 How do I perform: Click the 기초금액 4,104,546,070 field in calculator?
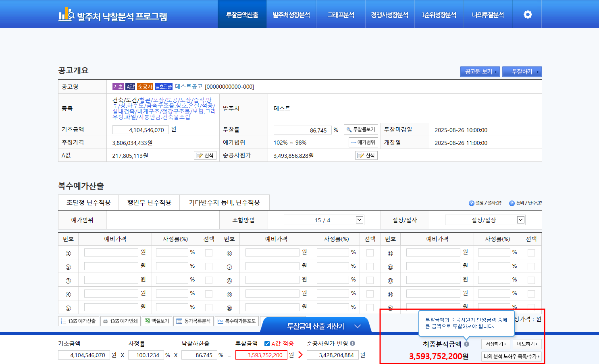[x=84, y=355]
